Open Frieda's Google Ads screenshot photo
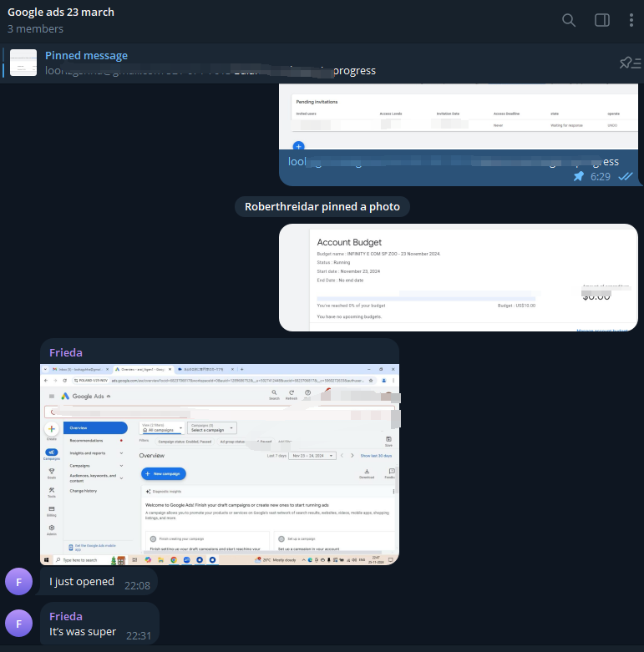Image resolution: width=644 pixels, height=652 pixels. click(220, 464)
